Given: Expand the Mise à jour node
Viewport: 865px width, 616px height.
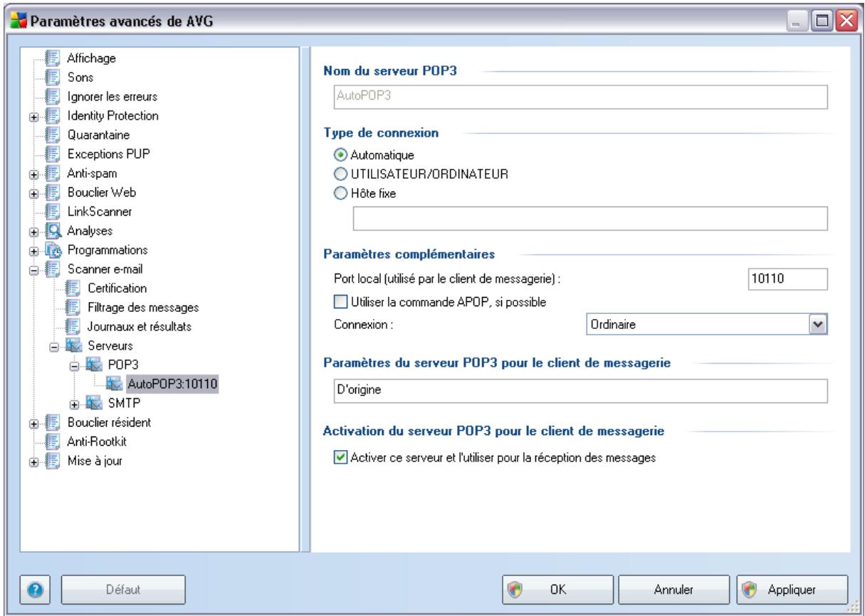Looking at the screenshot, I should click(x=34, y=462).
